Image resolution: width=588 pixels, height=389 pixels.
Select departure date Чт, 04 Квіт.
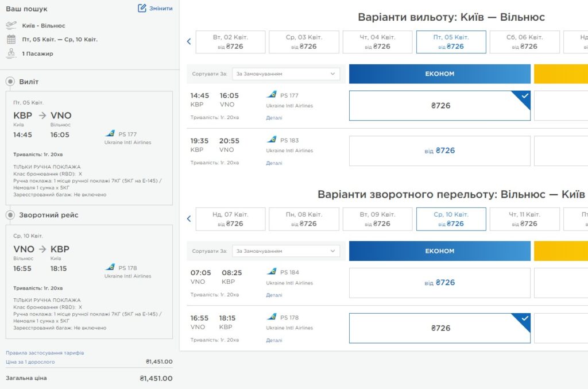click(378, 42)
